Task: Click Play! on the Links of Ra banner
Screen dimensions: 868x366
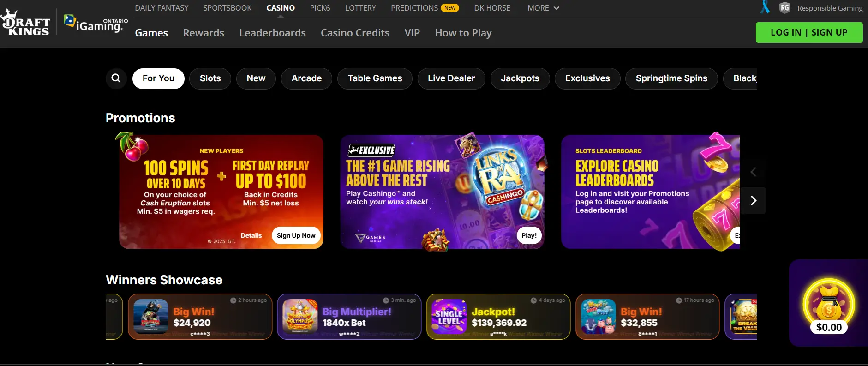Action: [529, 235]
